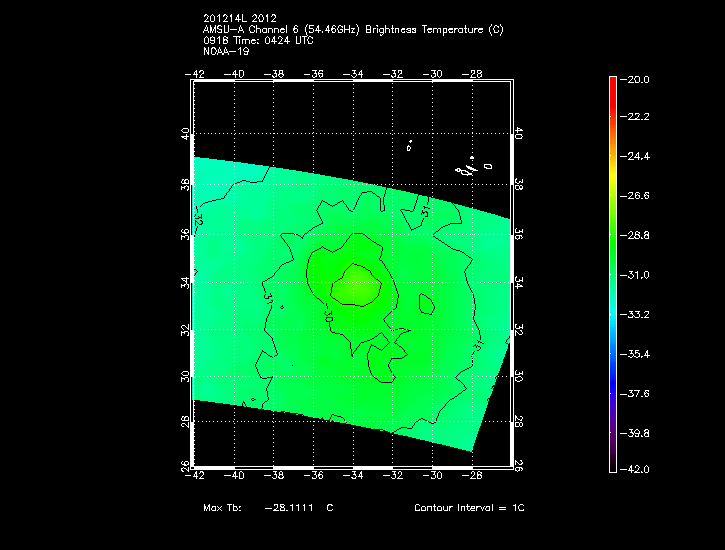Click the -30 contour line label
Screen dimensions: 725x550
[328, 315]
